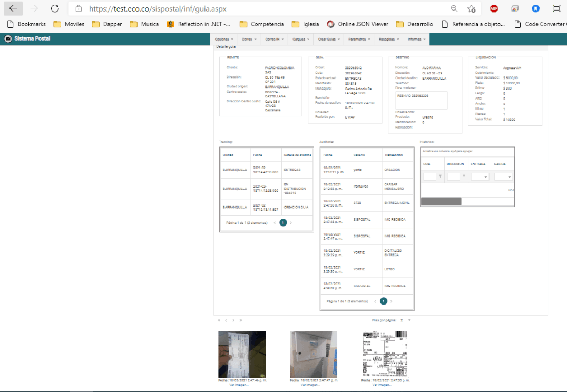Image resolution: width=567 pixels, height=392 pixels.
Task: Open the Informes menu
Action: [417, 40]
